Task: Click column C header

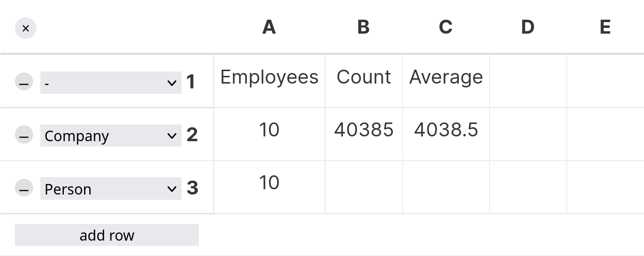Action: click(446, 27)
